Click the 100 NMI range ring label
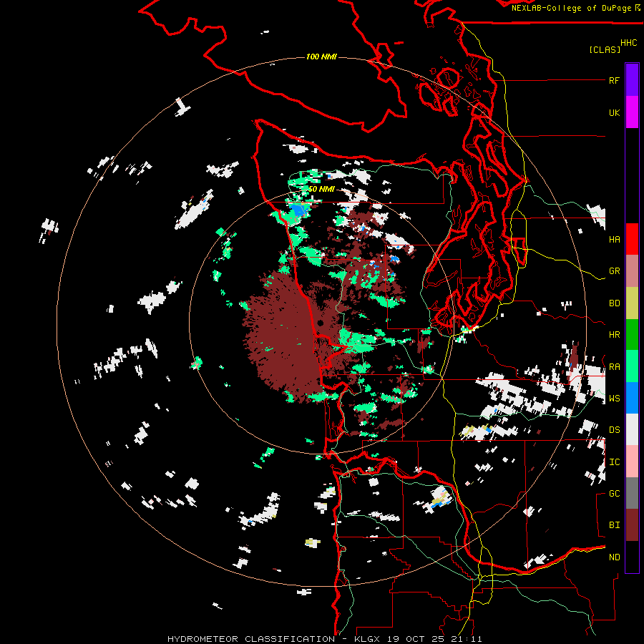The width and height of the screenshot is (644, 644). pyautogui.click(x=321, y=57)
